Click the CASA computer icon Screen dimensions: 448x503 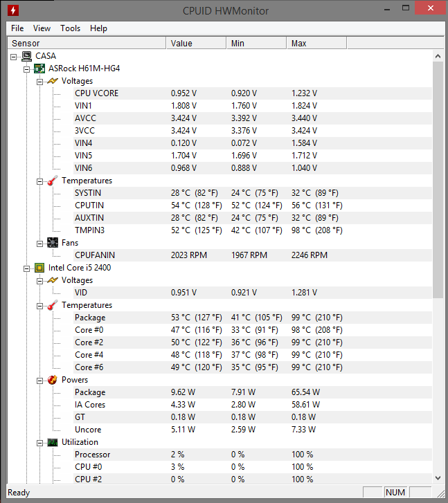(26, 56)
